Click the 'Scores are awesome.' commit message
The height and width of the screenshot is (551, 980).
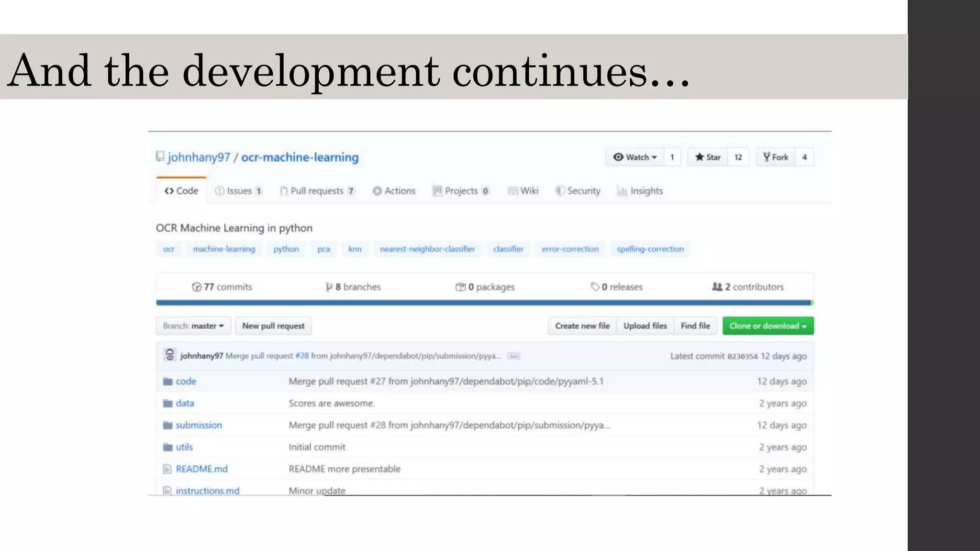[332, 403]
